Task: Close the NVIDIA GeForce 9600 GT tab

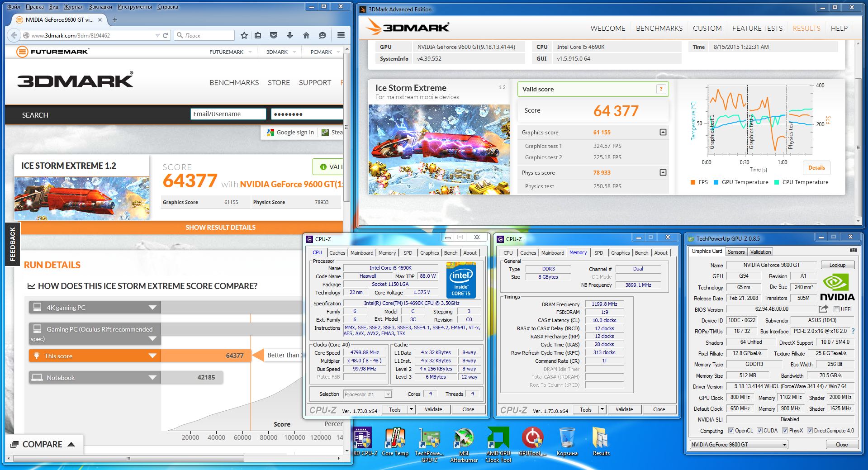Action: tap(100, 20)
